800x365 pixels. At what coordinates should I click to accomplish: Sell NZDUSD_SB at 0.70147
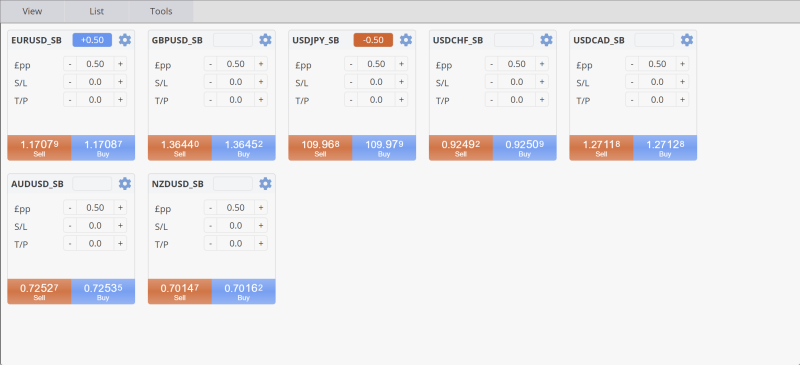click(x=180, y=291)
